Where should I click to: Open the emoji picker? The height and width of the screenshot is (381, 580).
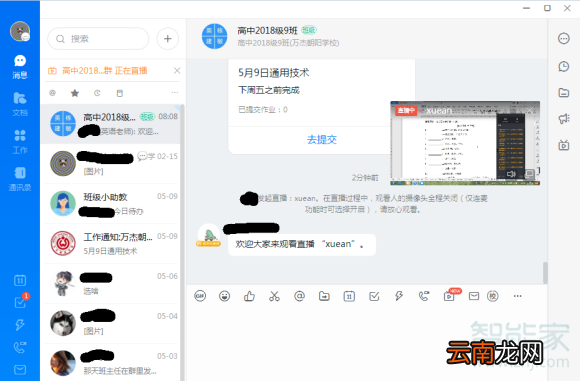[225, 296]
